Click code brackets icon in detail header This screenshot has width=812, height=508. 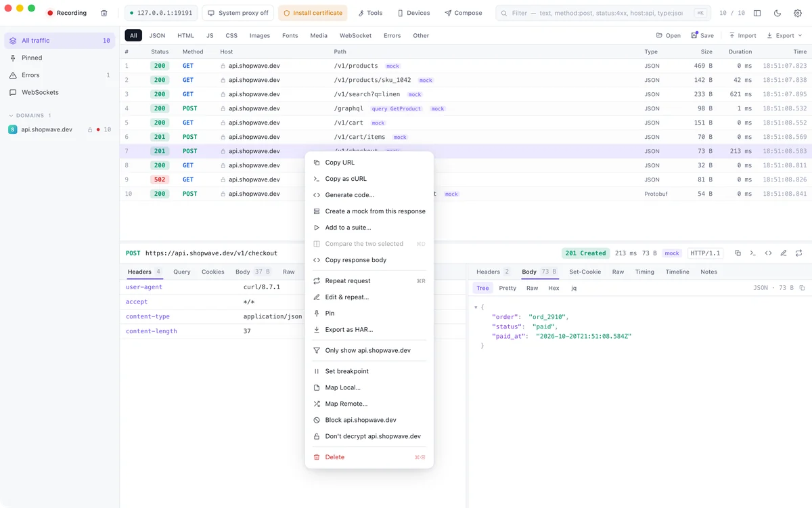pyautogui.click(x=768, y=253)
